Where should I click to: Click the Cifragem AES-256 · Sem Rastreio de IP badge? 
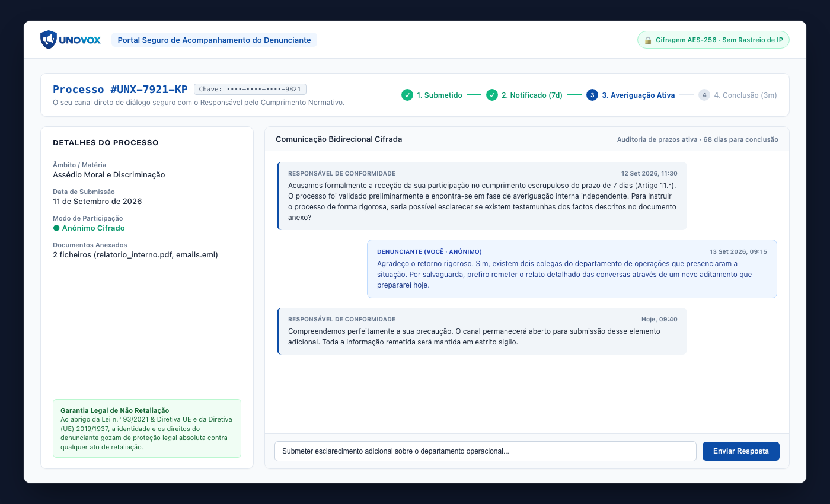(x=713, y=40)
